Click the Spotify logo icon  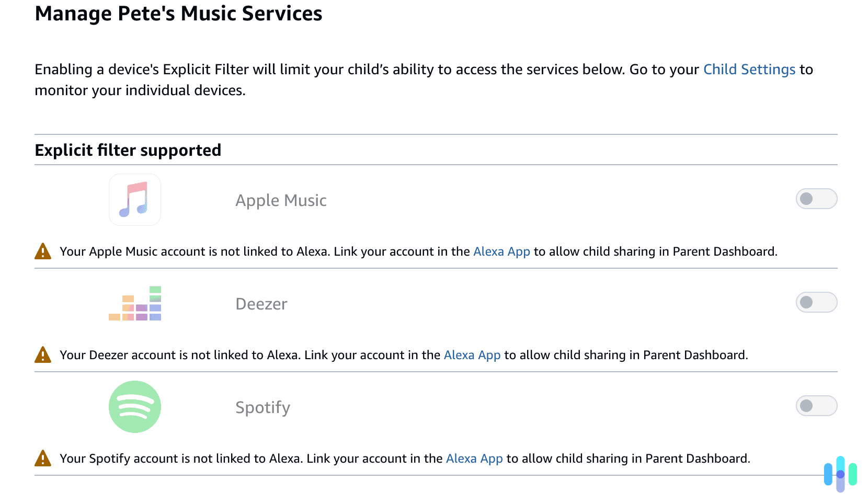[x=134, y=407]
